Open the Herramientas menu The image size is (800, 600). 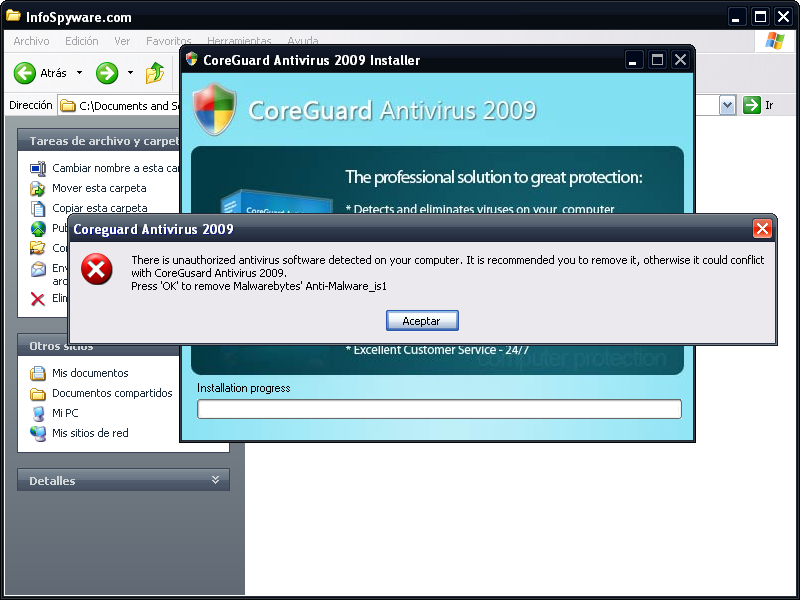coord(239,40)
